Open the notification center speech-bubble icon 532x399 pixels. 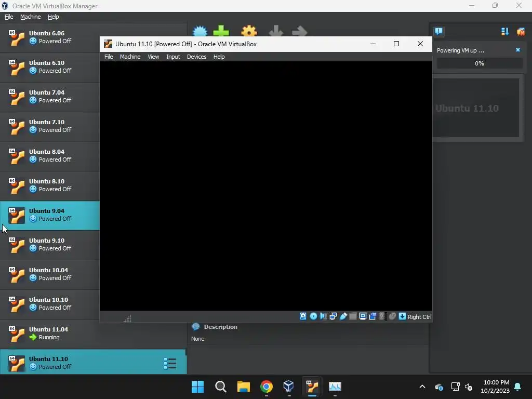438,32
